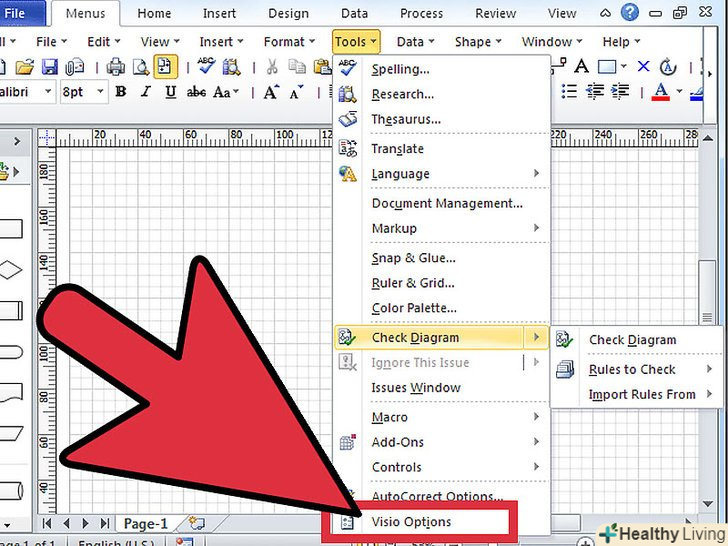The width and height of the screenshot is (728, 546).
Task: Choose Thesaurus... in the Tools menu
Action: (x=442, y=119)
